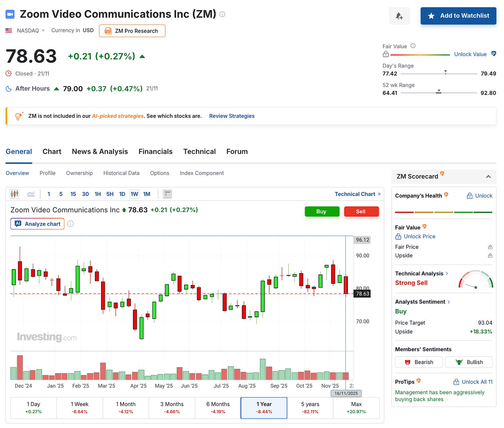Click the Pro badge beside Unlock Value

point(494,54)
